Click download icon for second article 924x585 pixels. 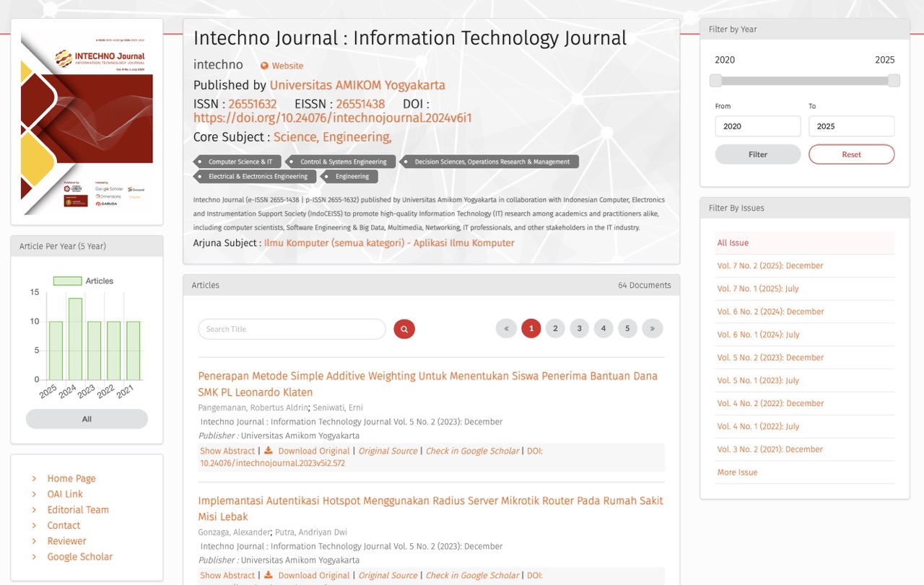tap(269, 576)
